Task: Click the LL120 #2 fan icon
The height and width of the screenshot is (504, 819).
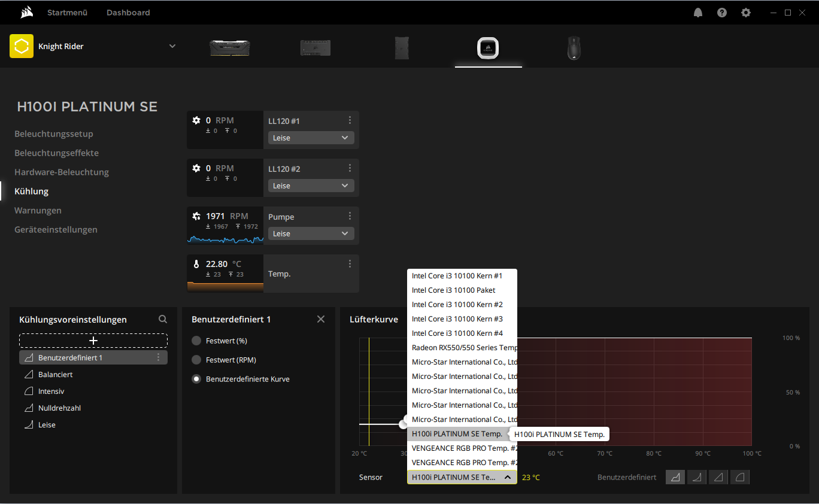Action: point(196,168)
